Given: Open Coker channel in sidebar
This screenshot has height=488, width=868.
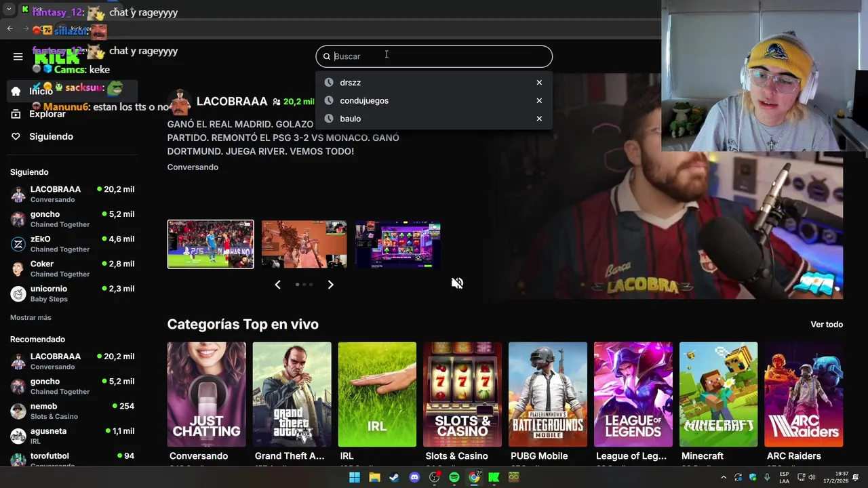Looking at the screenshot, I should [x=73, y=268].
